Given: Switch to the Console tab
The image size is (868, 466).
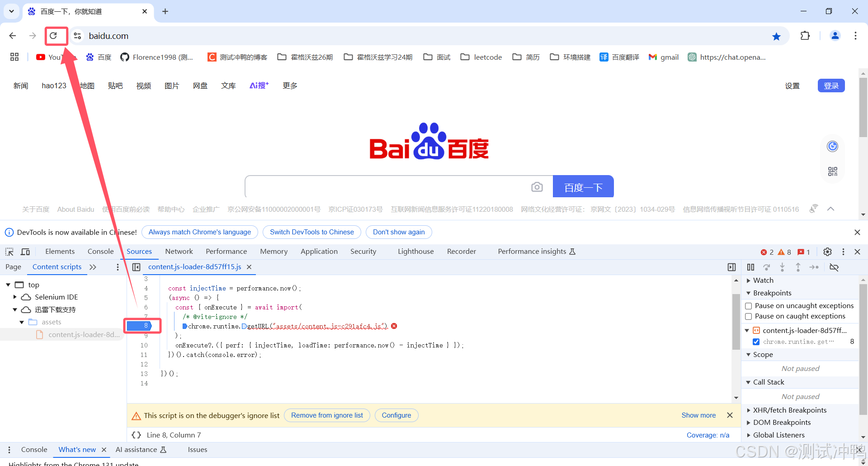Looking at the screenshot, I should (x=100, y=252).
